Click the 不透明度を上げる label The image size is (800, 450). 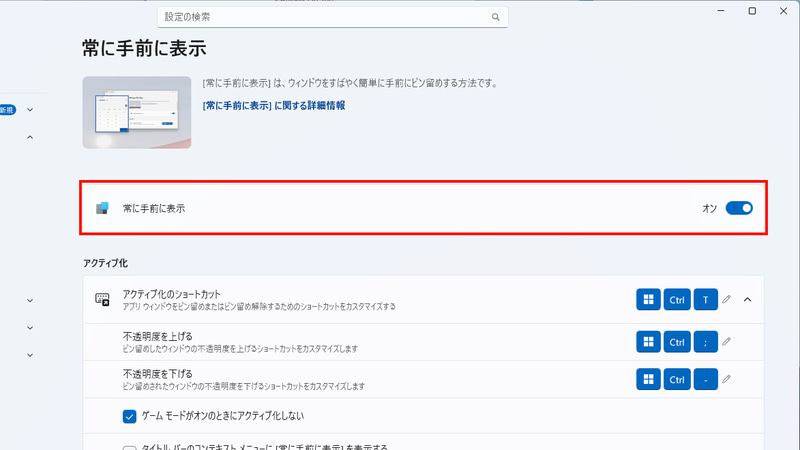pyautogui.click(x=158, y=337)
